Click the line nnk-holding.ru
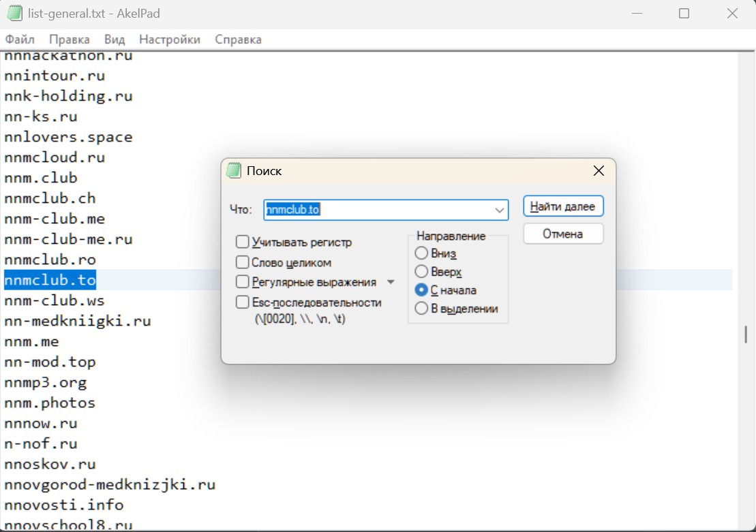The width and height of the screenshot is (756, 532). (68, 96)
